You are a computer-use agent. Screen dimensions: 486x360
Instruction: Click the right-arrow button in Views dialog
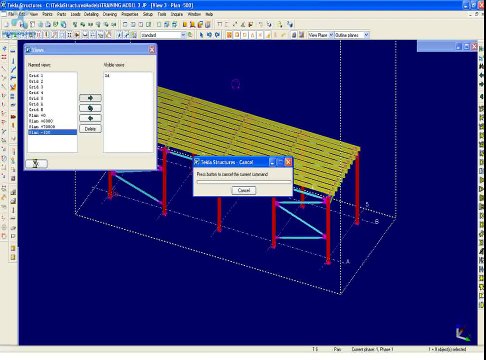point(90,98)
